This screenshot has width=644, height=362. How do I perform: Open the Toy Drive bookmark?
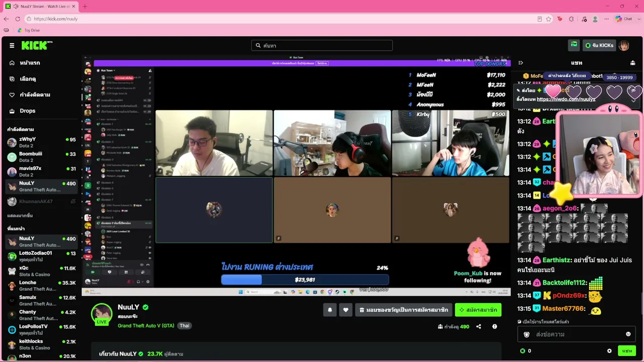click(x=28, y=30)
